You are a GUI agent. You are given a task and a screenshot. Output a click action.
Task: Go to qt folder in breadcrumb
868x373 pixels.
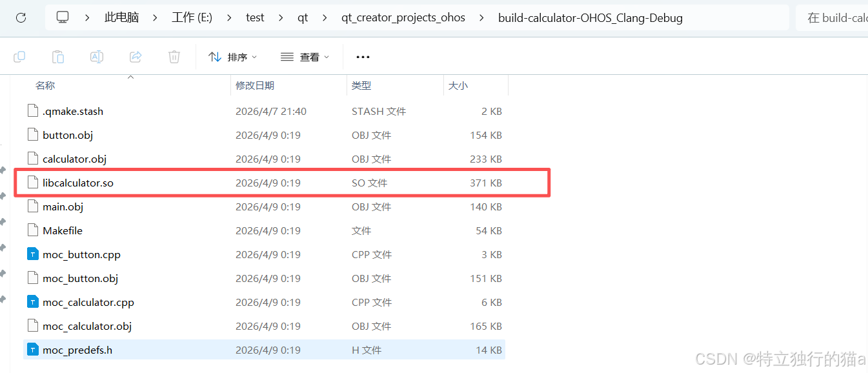pos(303,17)
